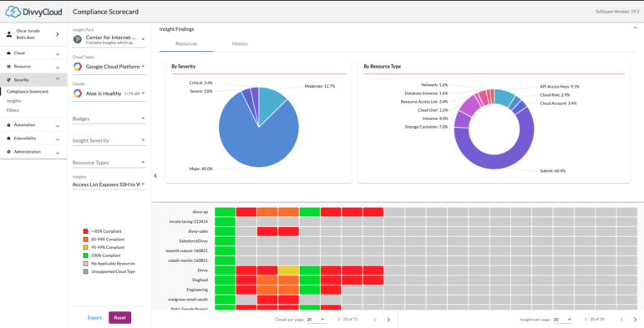This screenshot has width=644, height=328.
Task: Click the DivvyCloud logo
Action: coord(33,12)
